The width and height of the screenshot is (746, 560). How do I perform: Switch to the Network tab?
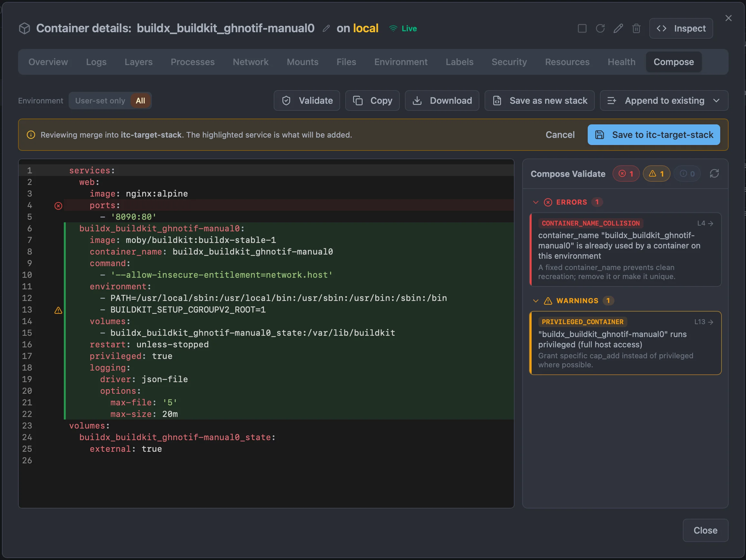point(250,62)
